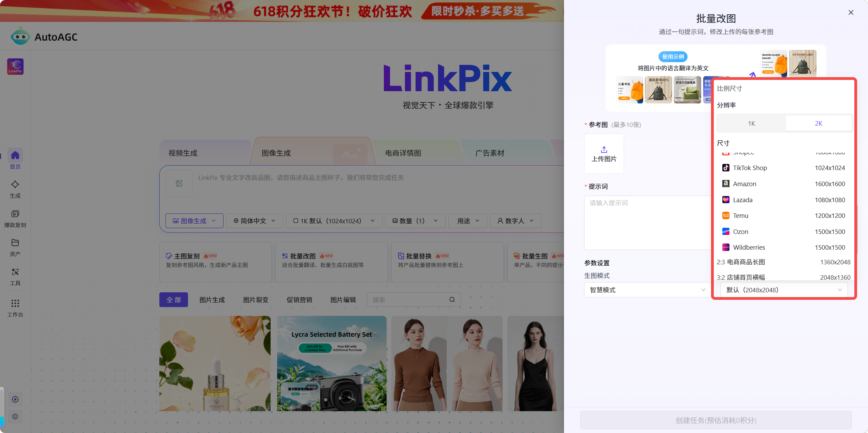The height and width of the screenshot is (433, 868).
Task: Open 数量 (1) dropdown
Action: [x=415, y=221]
